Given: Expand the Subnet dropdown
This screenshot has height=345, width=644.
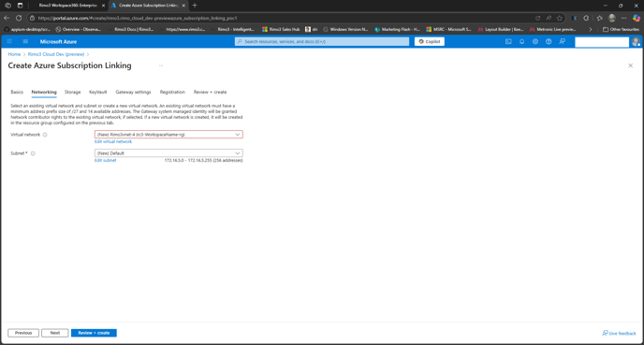Looking at the screenshot, I should tap(168, 153).
